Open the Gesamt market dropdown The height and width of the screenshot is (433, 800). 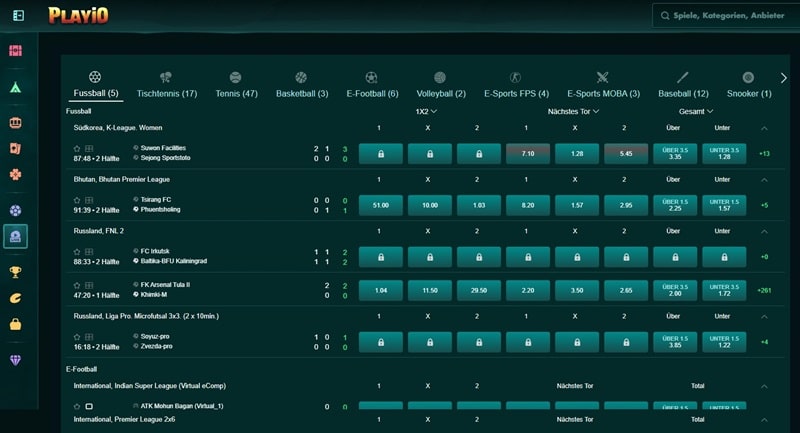tap(696, 111)
